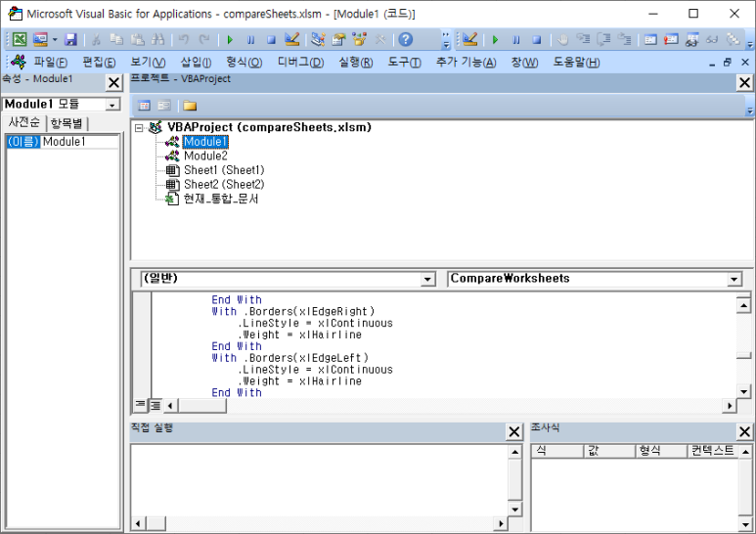
Task: Click the Quick Watch glasses icon
Action: (712, 39)
